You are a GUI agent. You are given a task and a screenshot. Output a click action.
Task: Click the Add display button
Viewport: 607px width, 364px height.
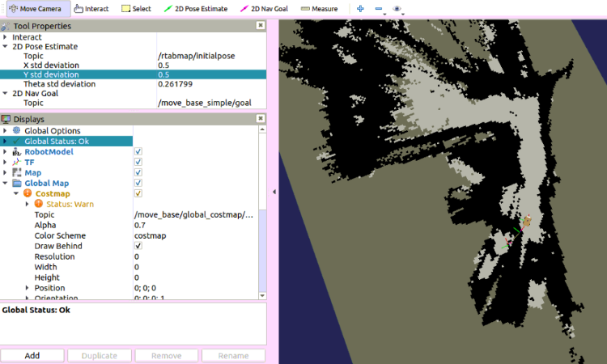point(32,355)
